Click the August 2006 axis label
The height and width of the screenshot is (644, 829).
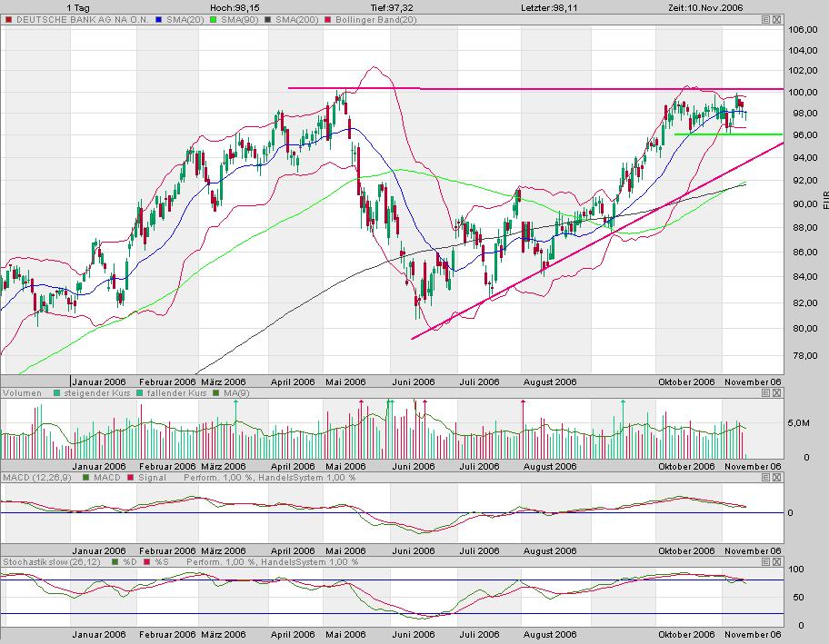550,382
